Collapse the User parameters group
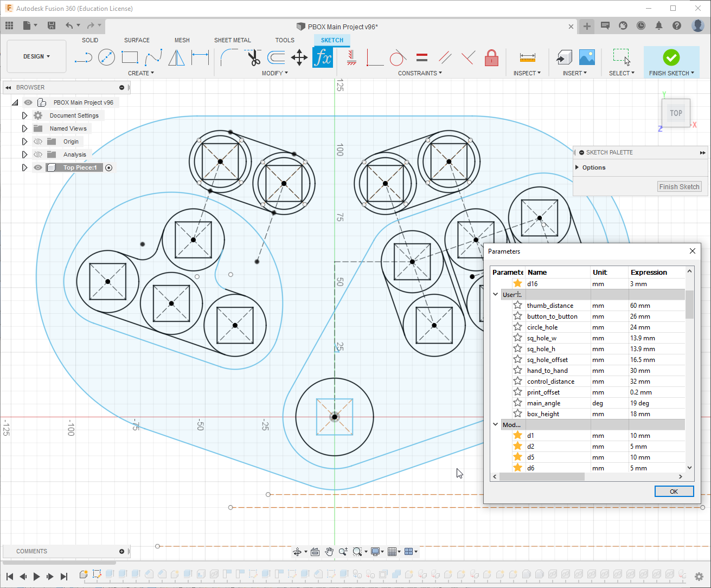The image size is (711, 588). coord(495,294)
